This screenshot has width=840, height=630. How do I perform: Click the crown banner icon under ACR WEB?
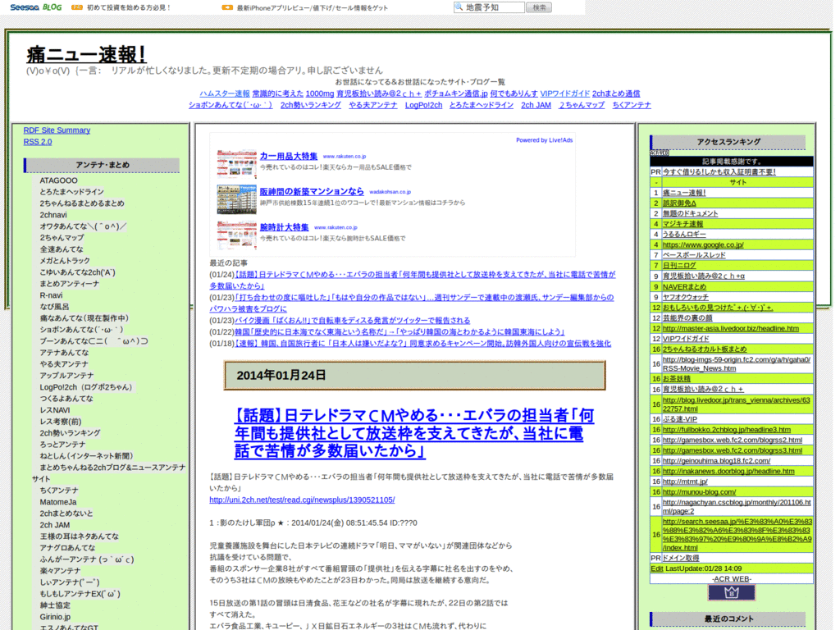[731, 593]
